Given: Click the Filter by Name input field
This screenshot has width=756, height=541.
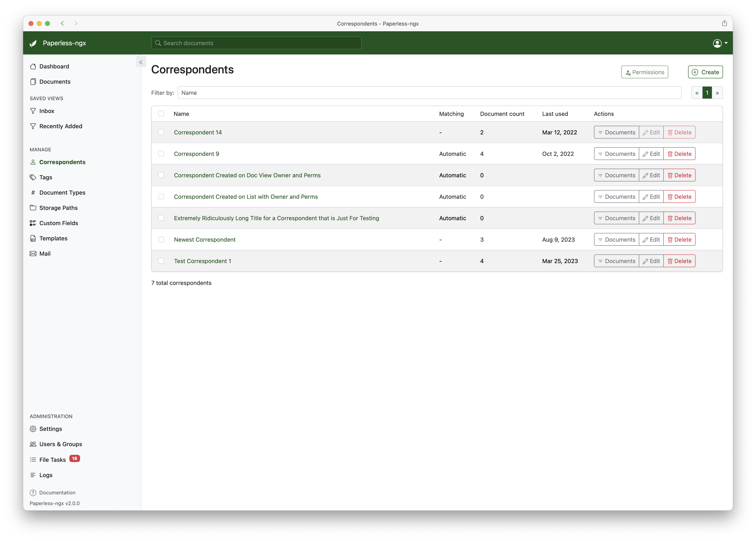Looking at the screenshot, I should pos(429,93).
